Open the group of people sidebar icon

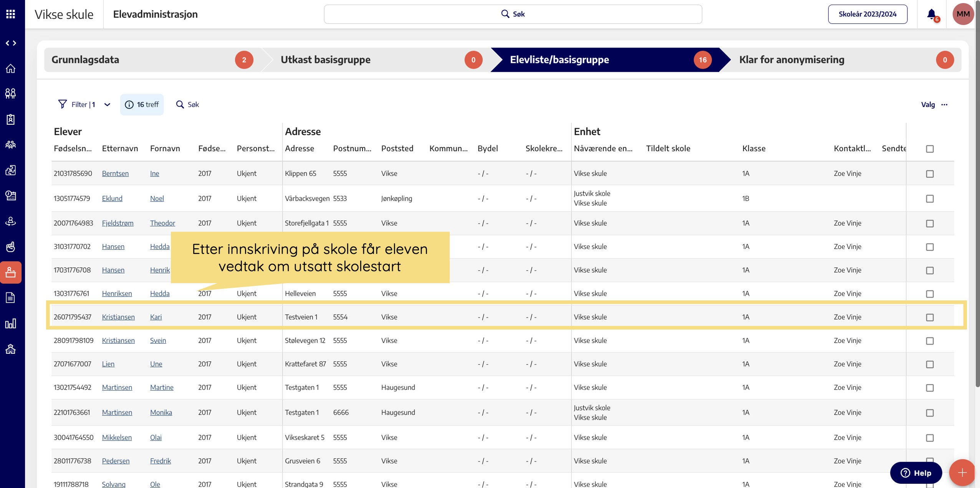[11, 145]
